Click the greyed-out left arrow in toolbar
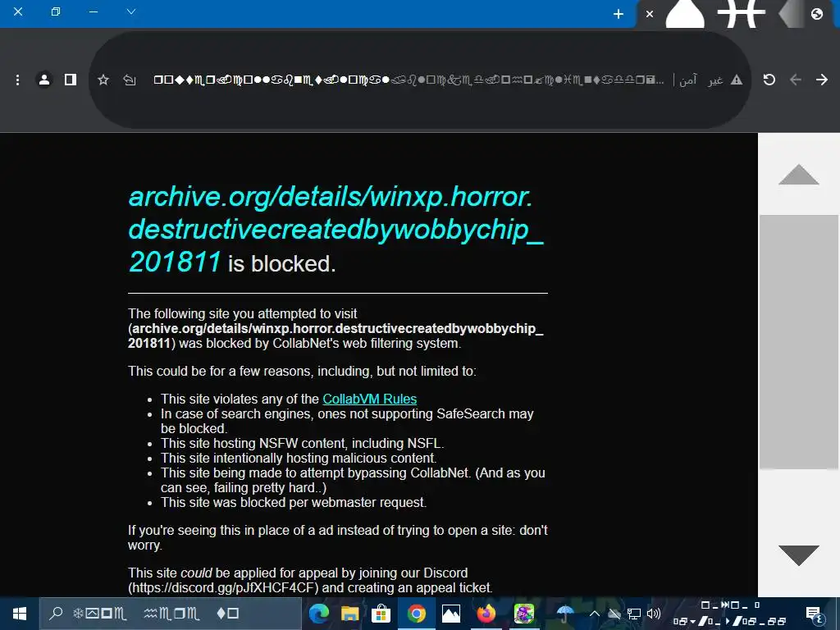The height and width of the screenshot is (630, 840). (796, 80)
